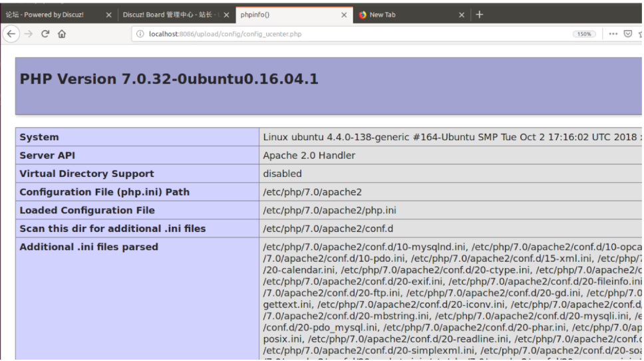Close the Discuz! Board tab
This screenshot has width=644, height=361.
226,15
